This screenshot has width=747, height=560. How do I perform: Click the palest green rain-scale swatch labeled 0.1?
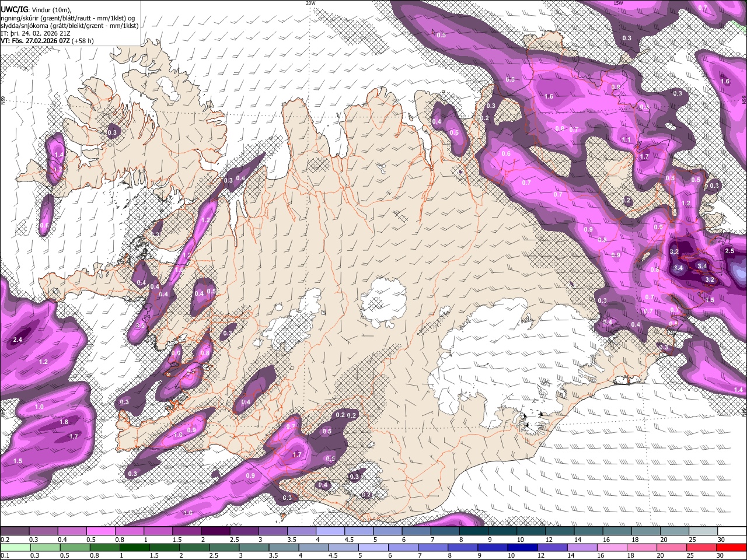tap(15, 547)
